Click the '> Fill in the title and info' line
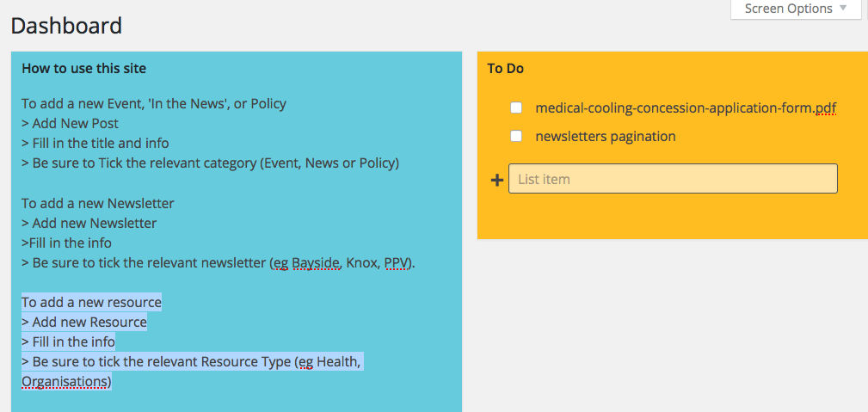The height and width of the screenshot is (412, 868). (95, 144)
